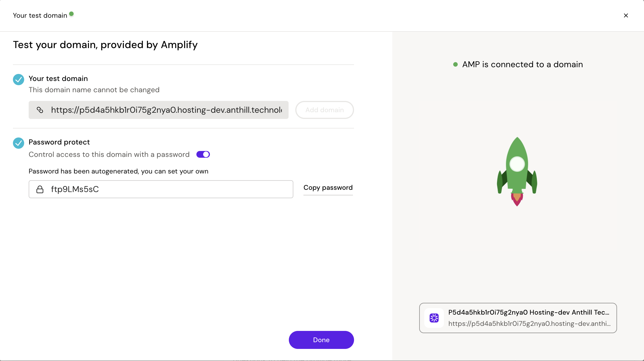This screenshot has width=644, height=361.
Task: Click the lock icon in the password field
Action: (40, 189)
